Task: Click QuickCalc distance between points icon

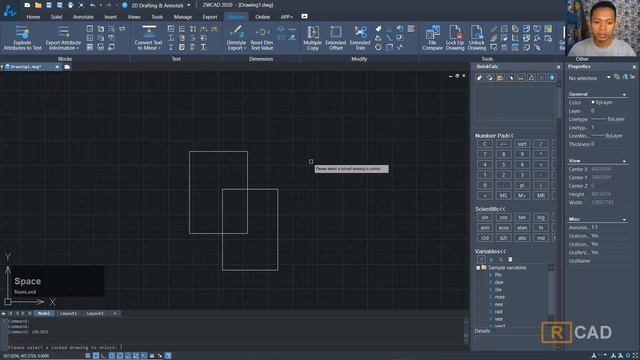Action: click(521, 78)
